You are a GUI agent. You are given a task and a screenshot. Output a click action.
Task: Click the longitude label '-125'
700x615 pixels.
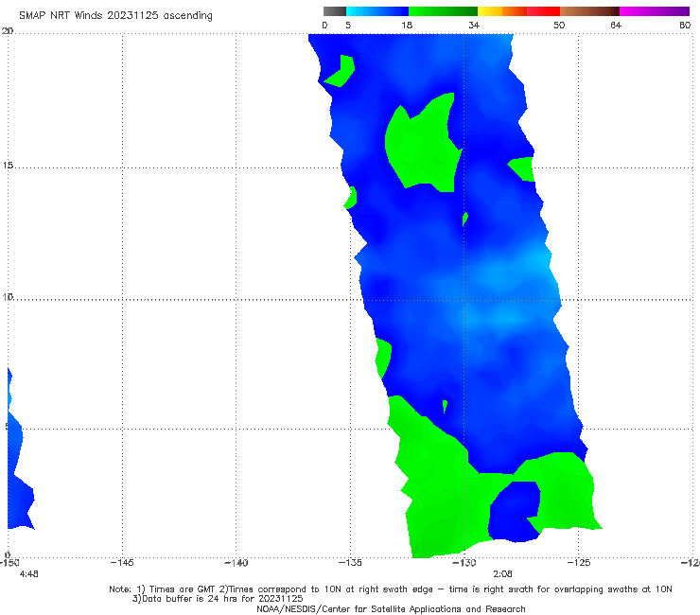coord(579,563)
